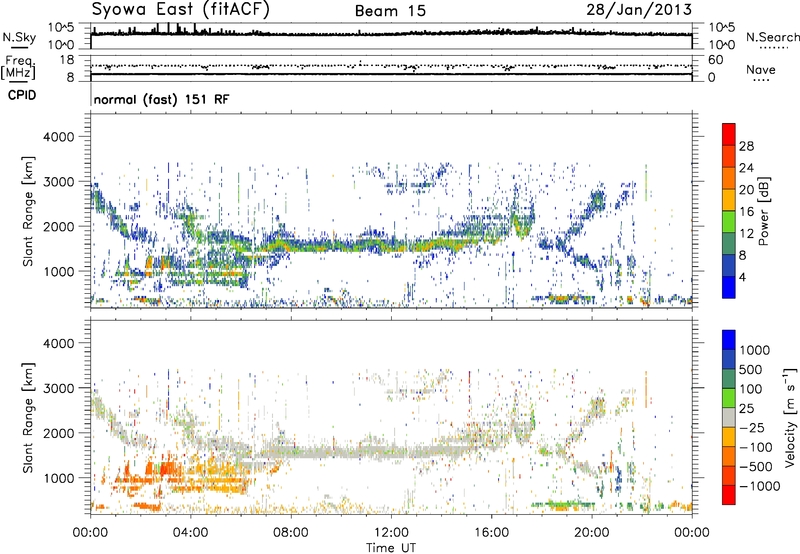Click the '08:00' time axis tick label
This screenshot has width=800, height=554.
click(291, 533)
